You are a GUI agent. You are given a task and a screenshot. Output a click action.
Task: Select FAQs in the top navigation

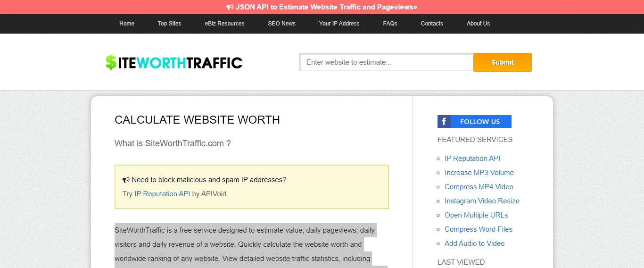390,24
